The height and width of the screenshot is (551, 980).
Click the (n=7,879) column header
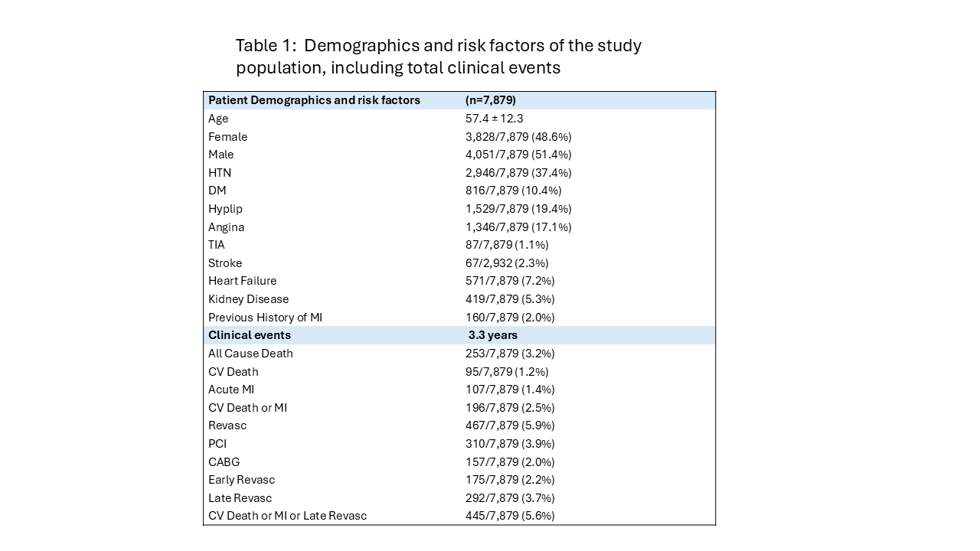tap(490, 100)
